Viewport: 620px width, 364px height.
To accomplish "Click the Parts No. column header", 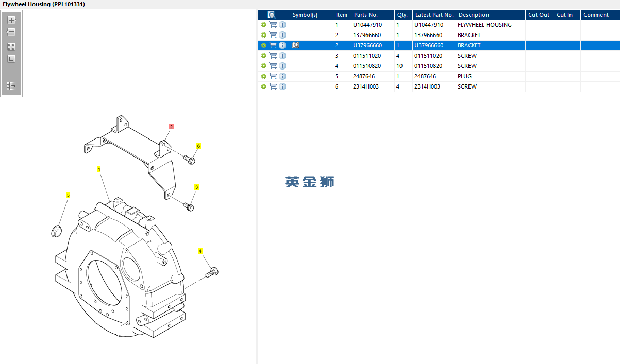I will 373,15.
